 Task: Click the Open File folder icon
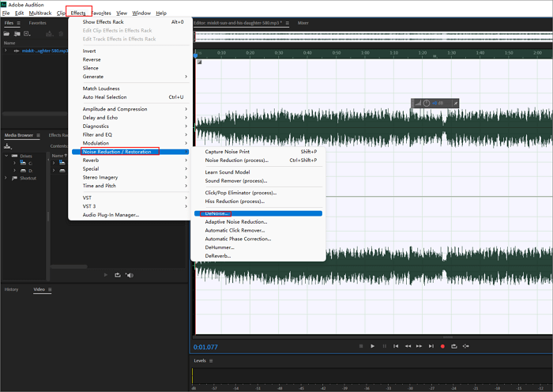[6, 33]
